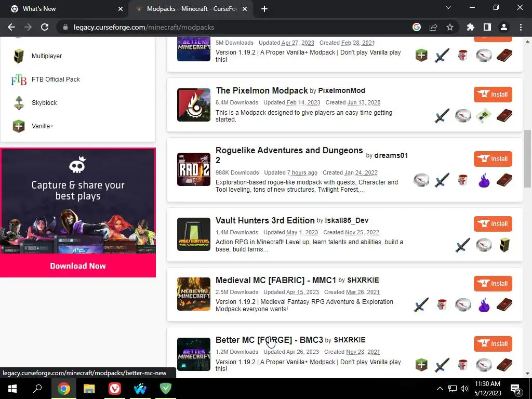
Task: Install Better MC [FORGE] - BMC3
Action: coord(493,344)
